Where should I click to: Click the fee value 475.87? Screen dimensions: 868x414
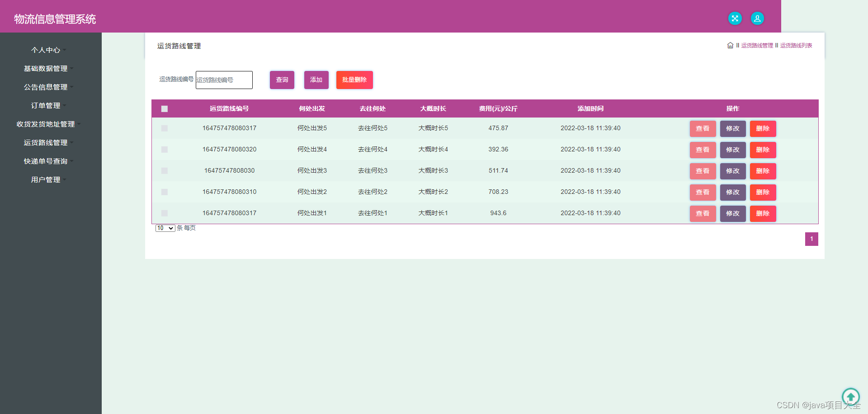pos(498,128)
